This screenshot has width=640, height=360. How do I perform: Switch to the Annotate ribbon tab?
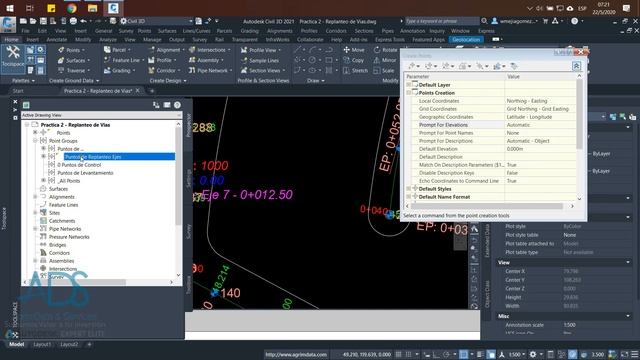57,40
